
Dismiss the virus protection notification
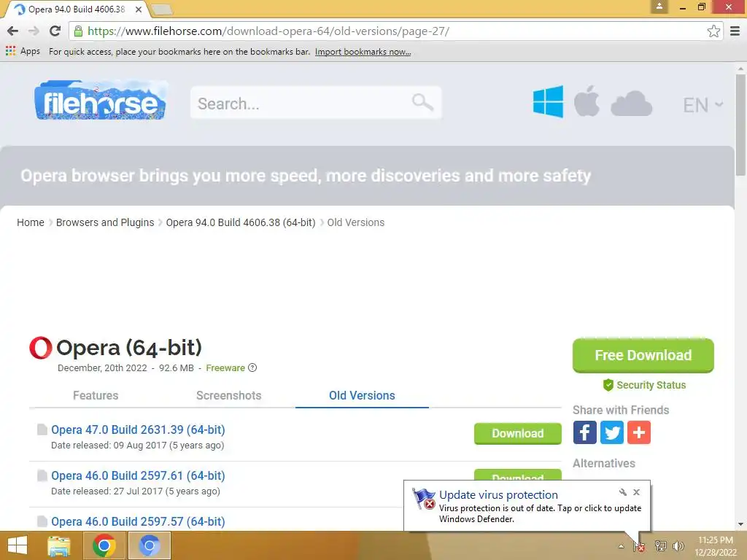click(x=636, y=492)
